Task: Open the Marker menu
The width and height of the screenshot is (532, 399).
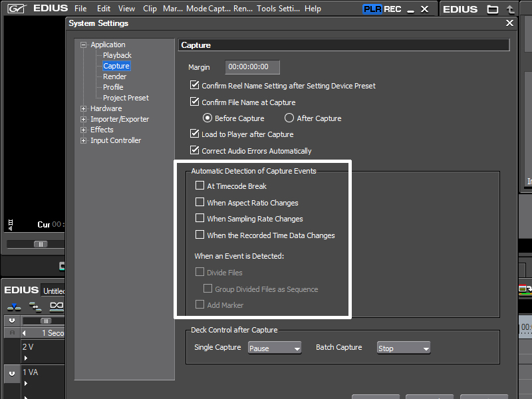Action: coord(173,9)
